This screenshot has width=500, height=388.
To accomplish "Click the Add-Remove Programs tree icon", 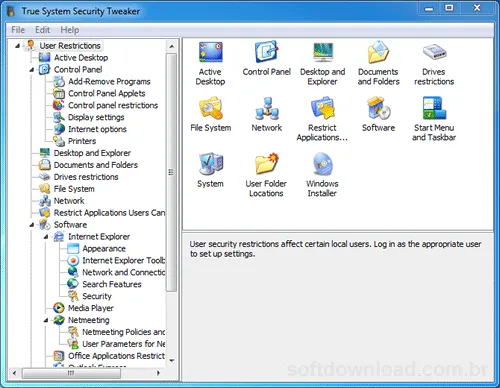I will pyautogui.click(x=59, y=81).
